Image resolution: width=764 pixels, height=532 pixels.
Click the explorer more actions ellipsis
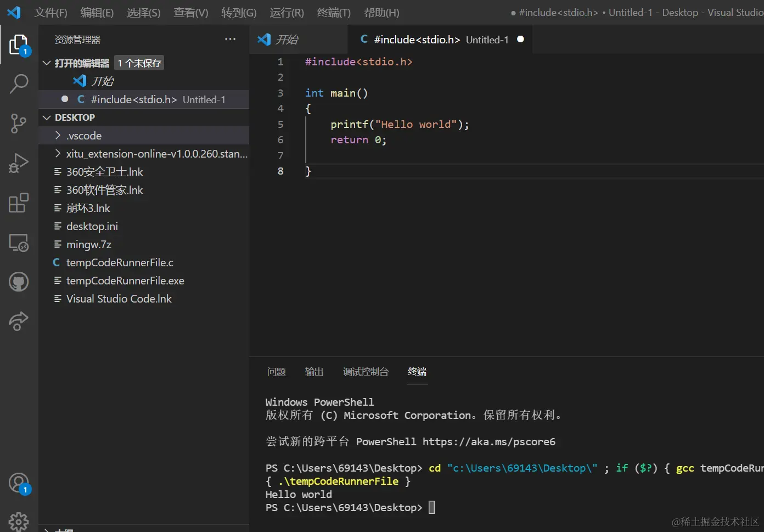click(x=230, y=40)
